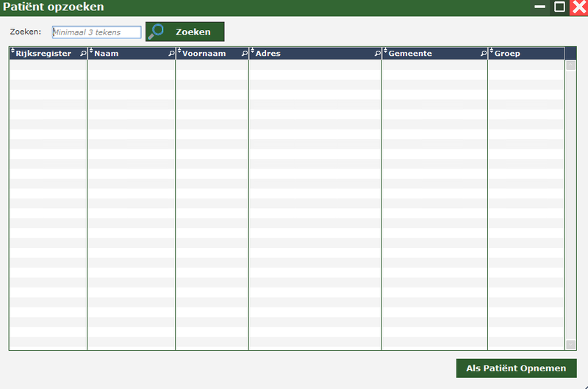Close the Patiënt opzoeken window
This screenshot has height=389, width=588.
tap(578, 7)
